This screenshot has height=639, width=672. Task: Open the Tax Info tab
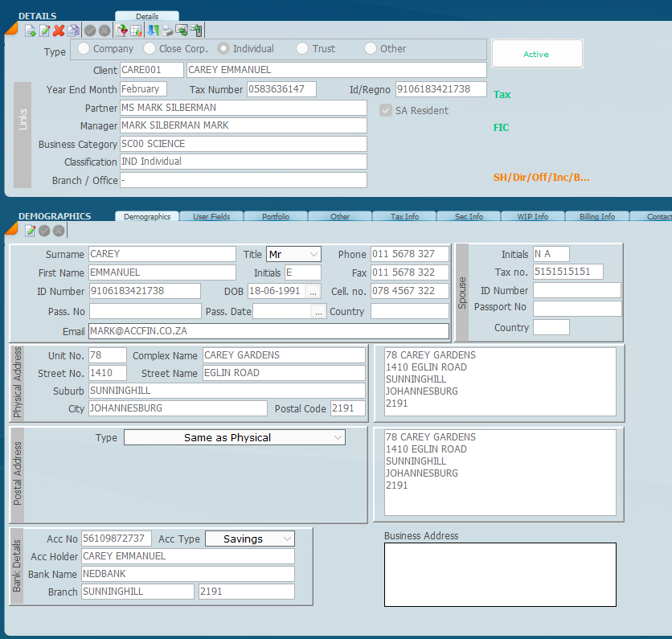pos(404,216)
